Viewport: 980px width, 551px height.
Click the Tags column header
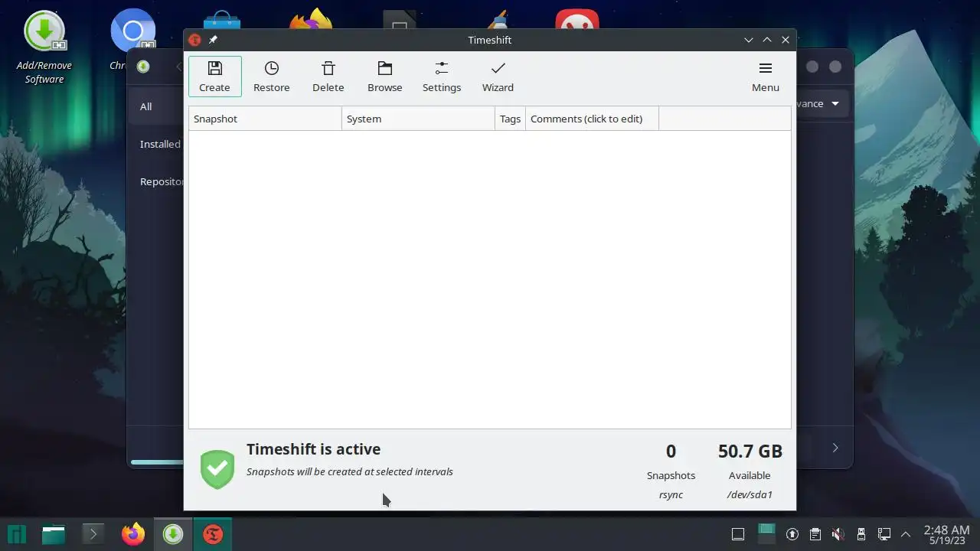(510, 119)
